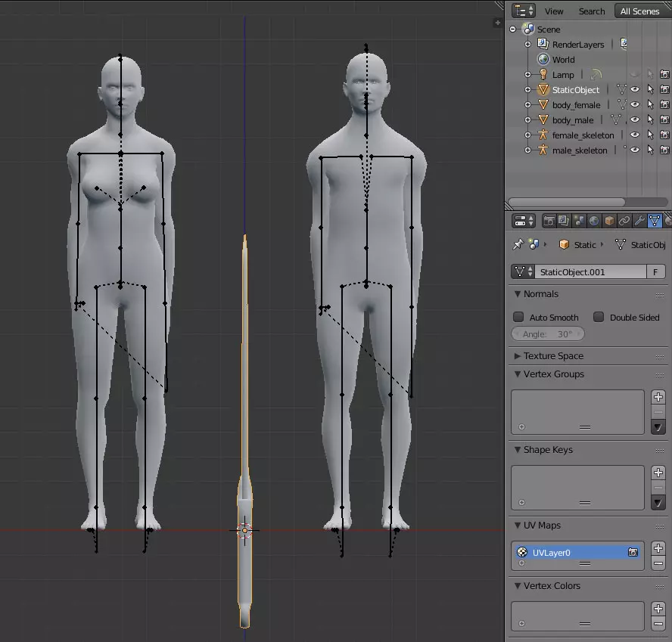Viewport: 672px width, 642px height.
Task: Open the Render properties tab (camera icon)
Action: click(x=549, y=221)
